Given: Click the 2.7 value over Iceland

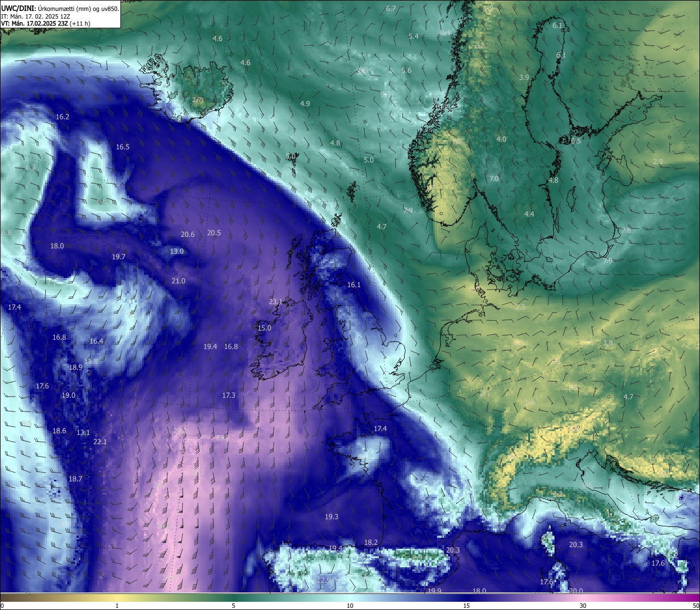Looking at the screenshot, I should (x=197, y=100).
